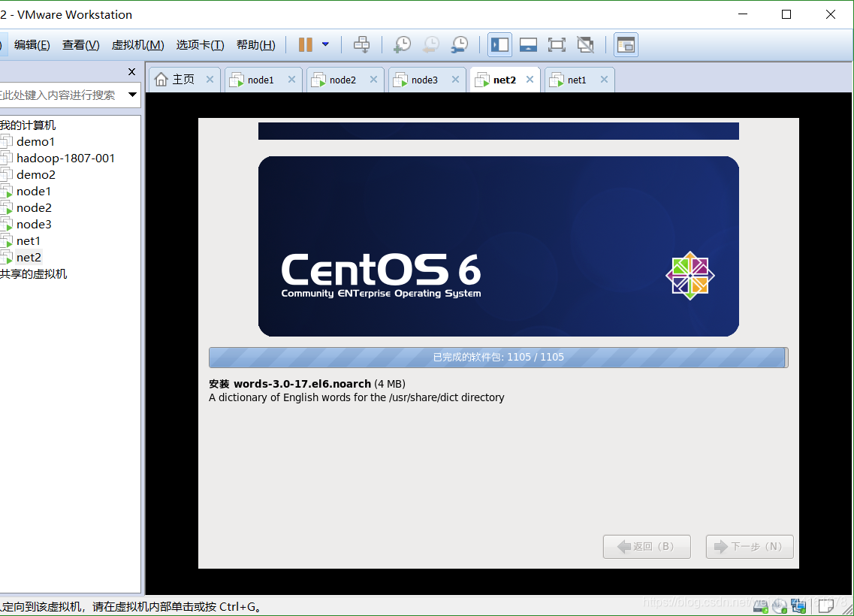Screen dimensions: 854x616
Task: Select the net2 tab
Action: pos(504,80)
